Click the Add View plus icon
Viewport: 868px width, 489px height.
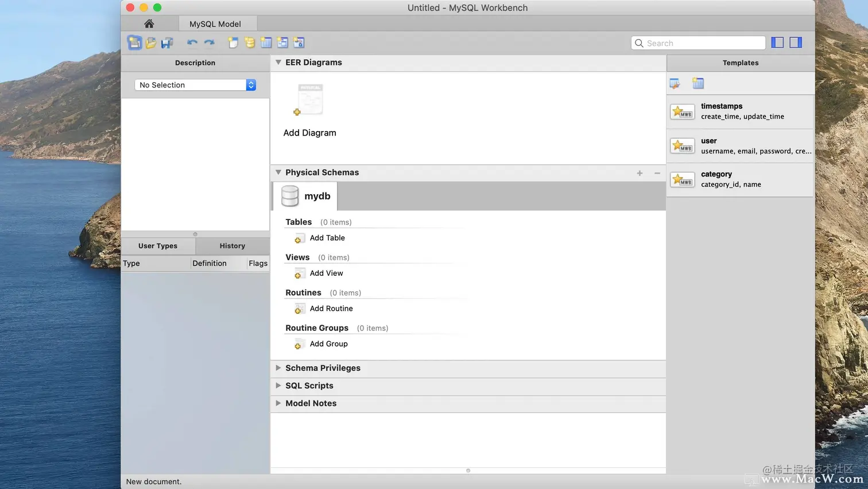[x=299, y=274]
